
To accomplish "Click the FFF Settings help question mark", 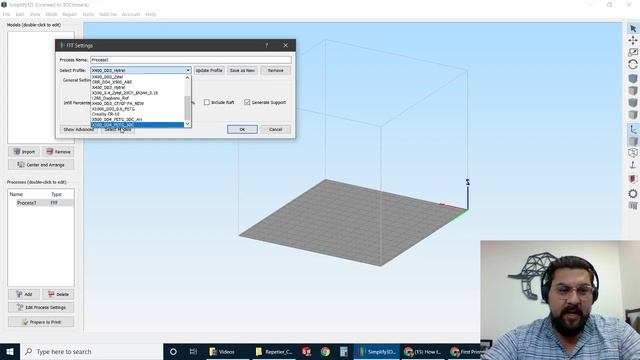I will (267, 45).
